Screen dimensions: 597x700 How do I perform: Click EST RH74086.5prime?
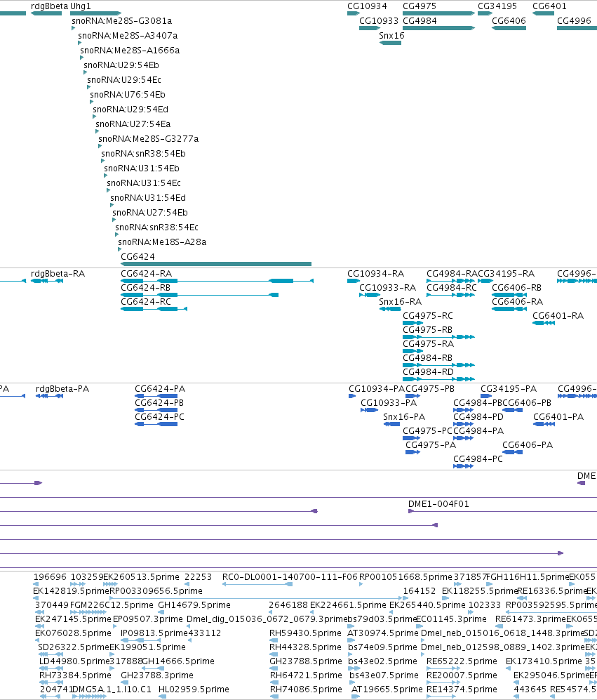point(274,696)
